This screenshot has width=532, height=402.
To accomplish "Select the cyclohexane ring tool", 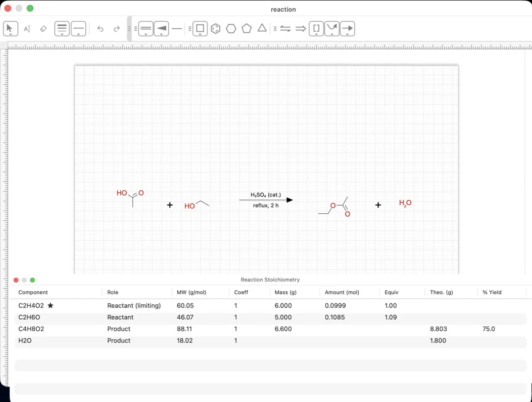I will click(231, 29).
